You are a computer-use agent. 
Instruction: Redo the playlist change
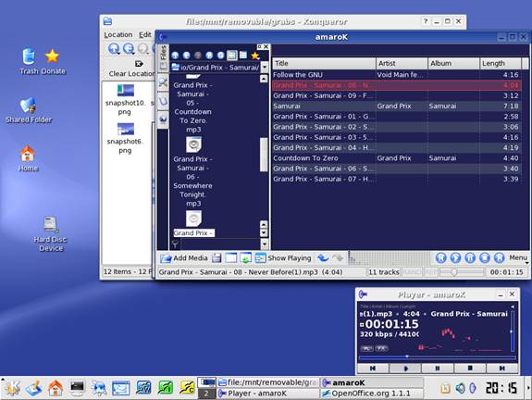[x=338, y=258]
